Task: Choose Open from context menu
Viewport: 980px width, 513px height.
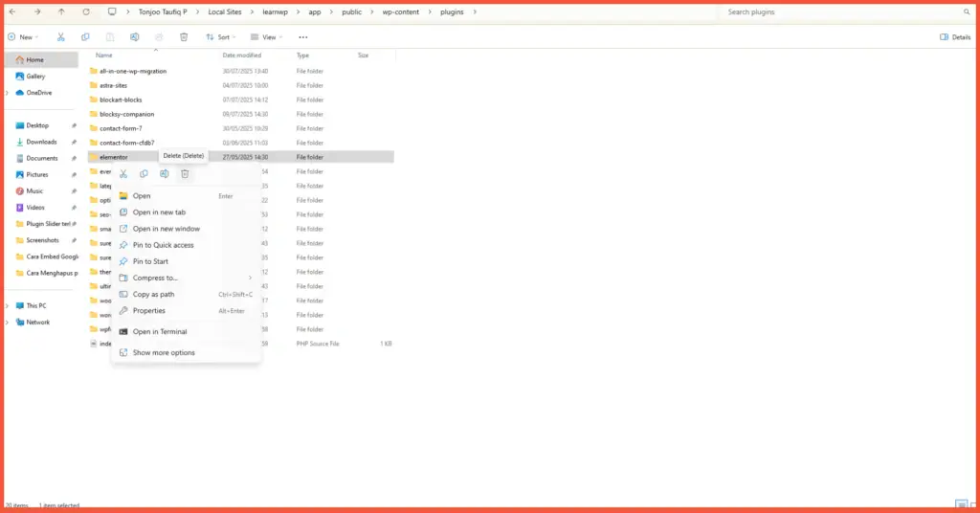Action: 186,195
